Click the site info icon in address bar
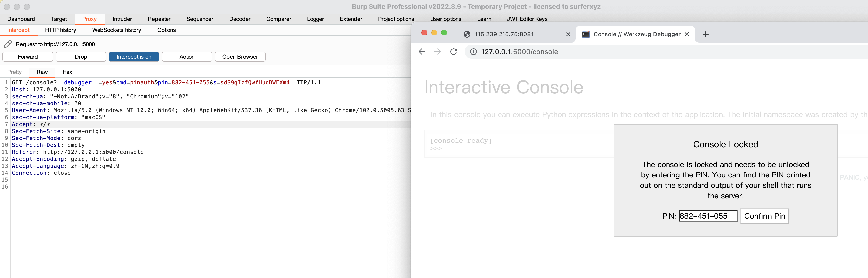868x278 pixels. [x=473, y=52]
